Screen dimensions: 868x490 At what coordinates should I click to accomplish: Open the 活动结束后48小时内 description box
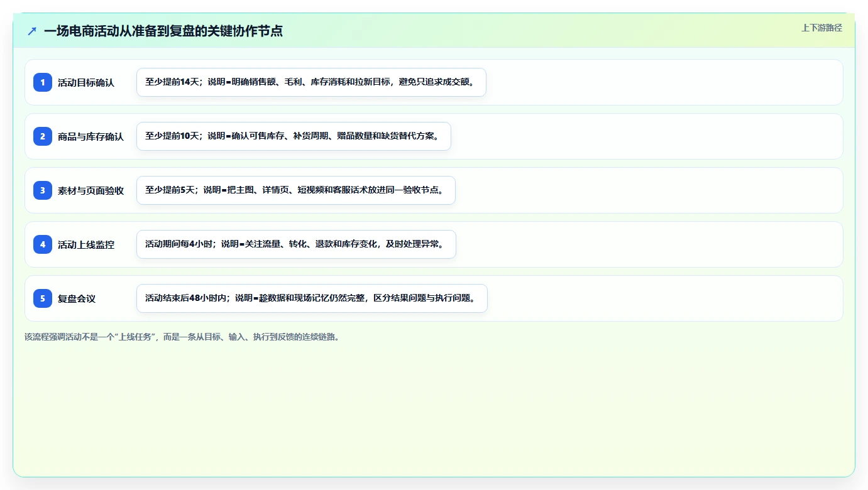point(312,298)
